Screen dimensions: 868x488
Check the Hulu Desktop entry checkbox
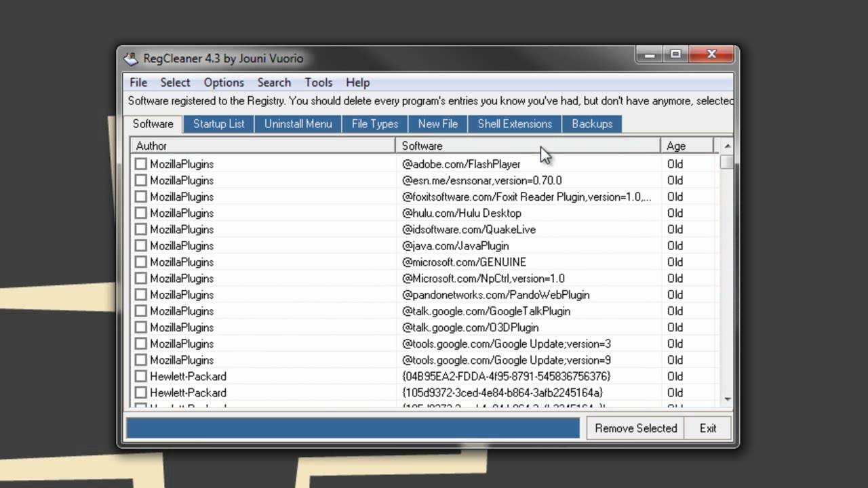[140, 213]
